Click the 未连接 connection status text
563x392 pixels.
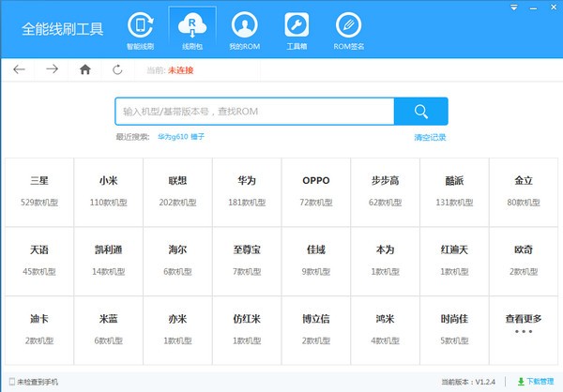pos(180,70)
